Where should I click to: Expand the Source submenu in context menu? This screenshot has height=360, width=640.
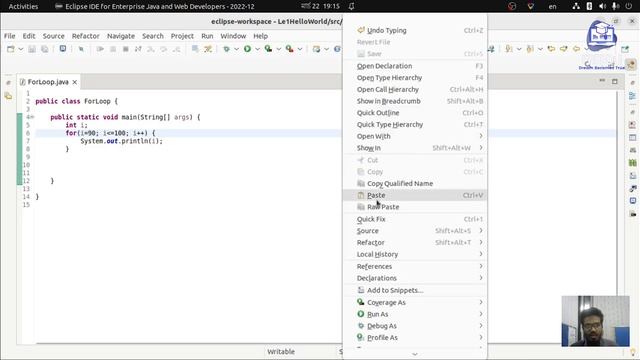pyautogui.click(x=415, y=231)
